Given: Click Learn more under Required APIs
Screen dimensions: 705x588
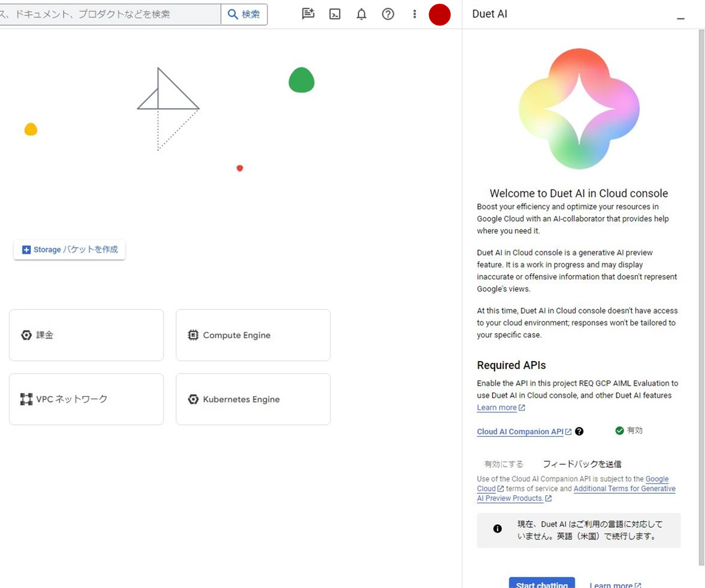Looking at the screenshot, I should [x=497, y=407].
